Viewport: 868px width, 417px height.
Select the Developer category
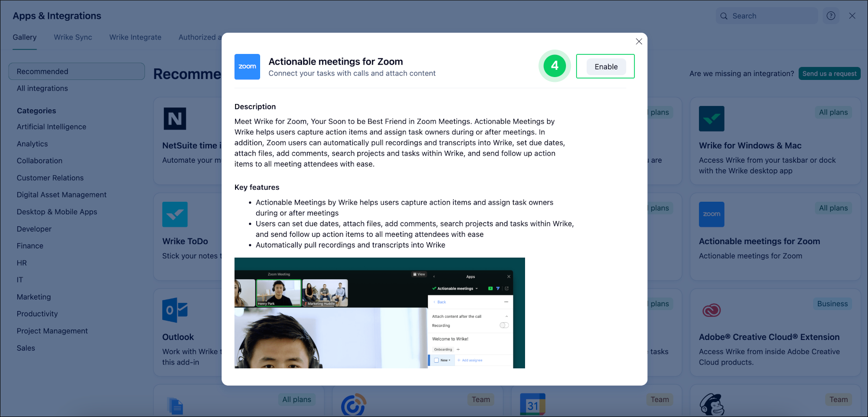(x=34, y=229)
